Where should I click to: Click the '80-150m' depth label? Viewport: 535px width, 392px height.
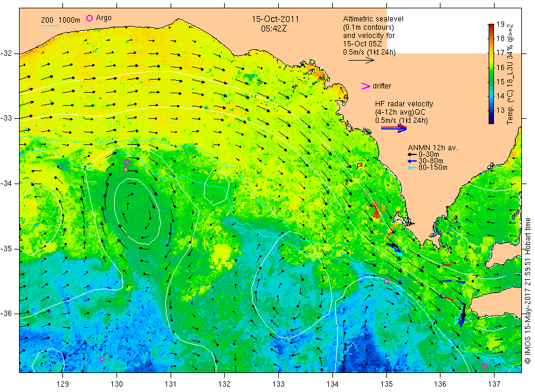(x=433, y=167)
